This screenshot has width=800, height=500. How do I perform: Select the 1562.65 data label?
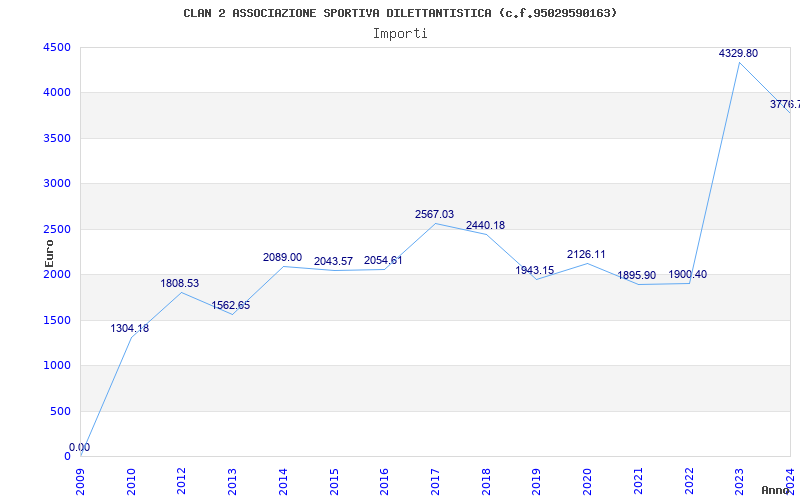click(231, 306)
